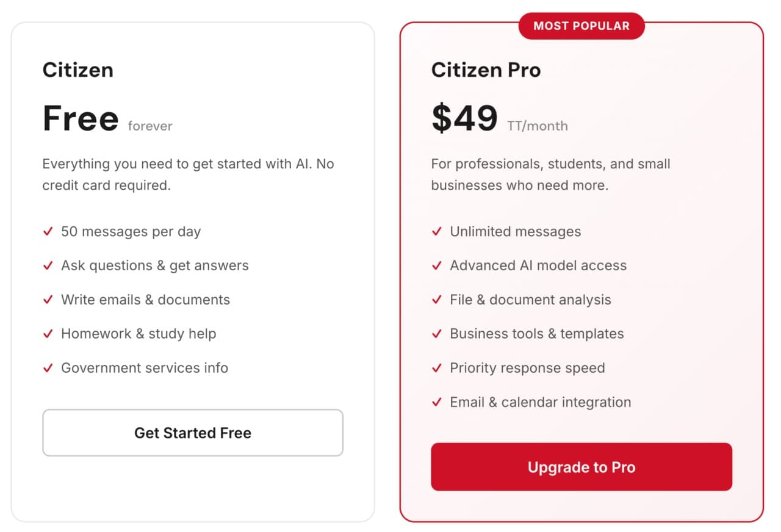Click the Government services info feature text
This screenshot has width=781, height=532.
(145, 368)
